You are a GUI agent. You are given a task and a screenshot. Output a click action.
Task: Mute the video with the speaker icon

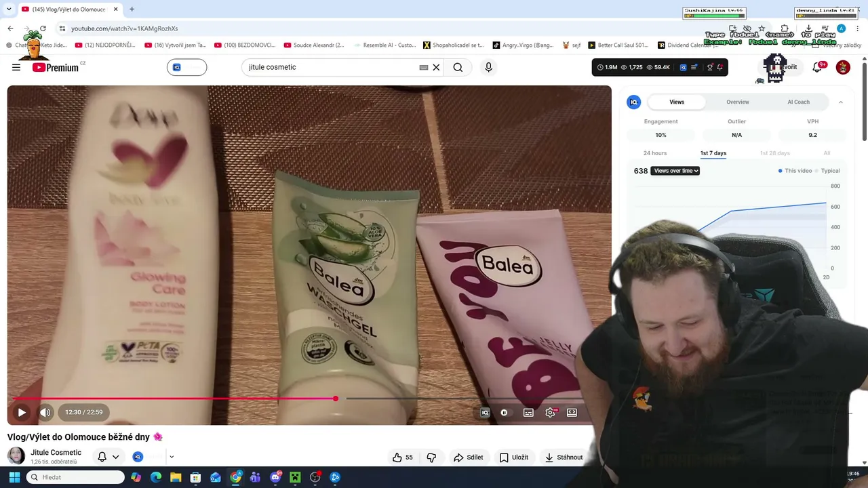tap(45, 412)
